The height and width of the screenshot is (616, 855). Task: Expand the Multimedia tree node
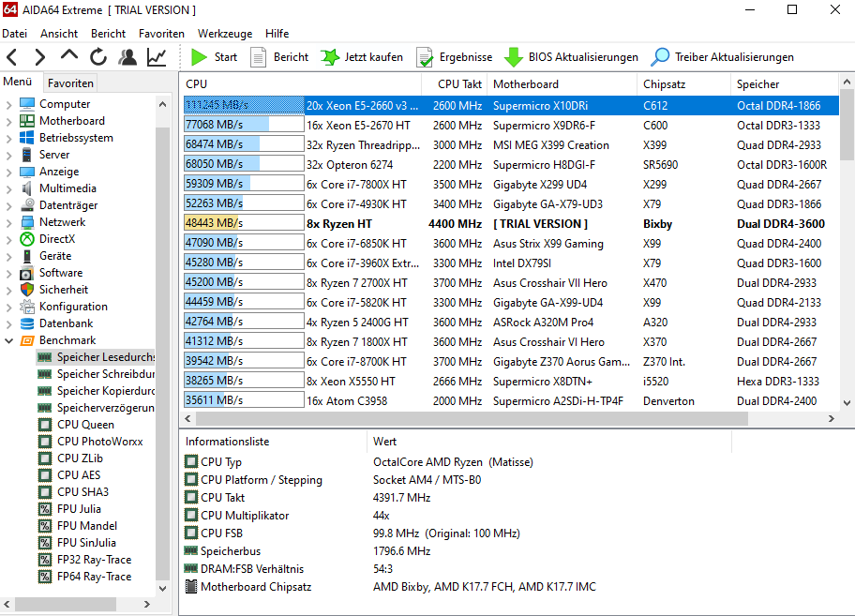(8, 188)
